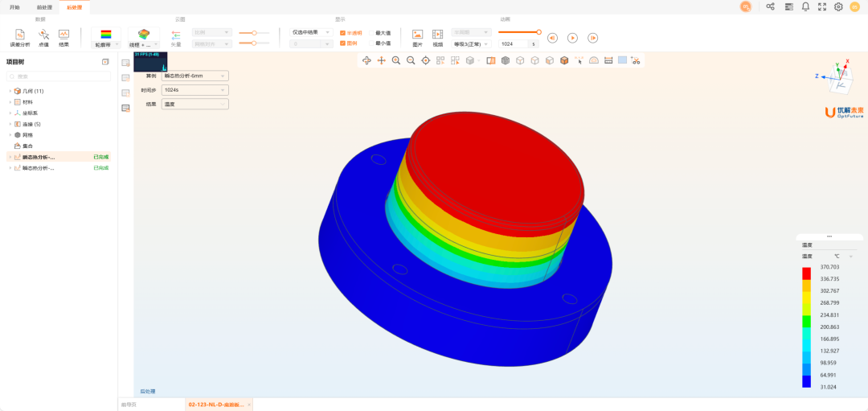
Task: Export an image with the 图片 button
Action: [417, 38]
